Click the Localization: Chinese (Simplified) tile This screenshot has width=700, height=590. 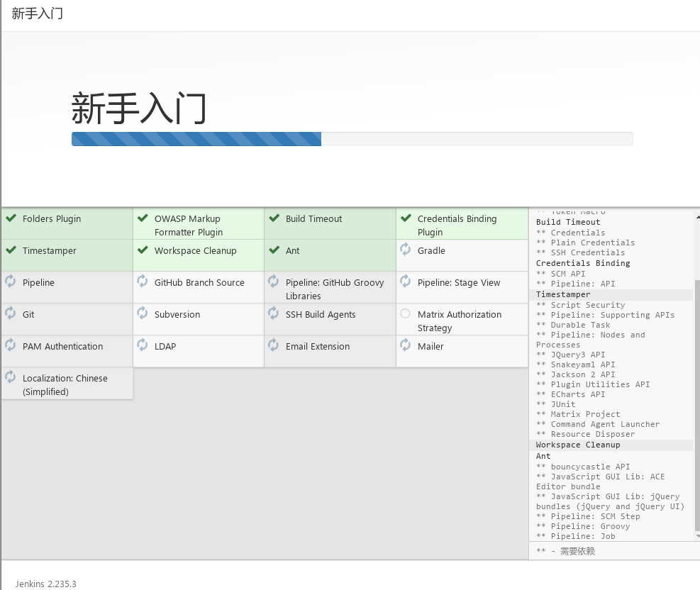point(67,384)
